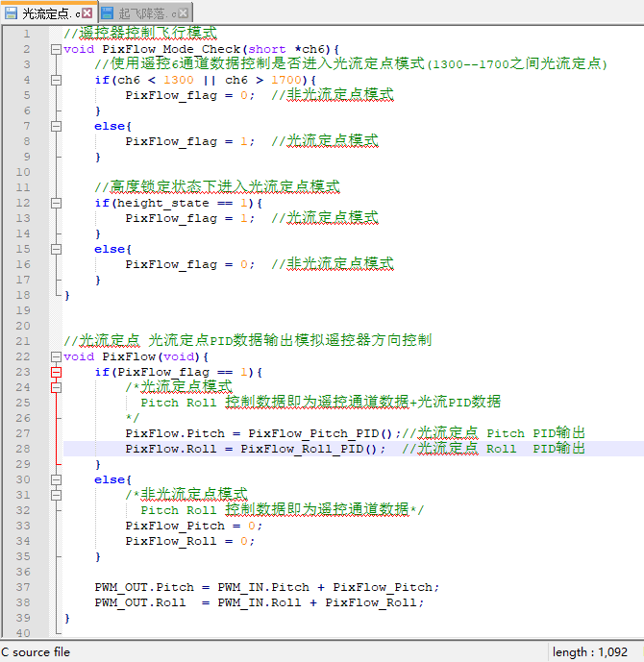This screenshot has width=644, height=662.
Task: Click height_state in the if condition
Action: [x=163, y=203]
